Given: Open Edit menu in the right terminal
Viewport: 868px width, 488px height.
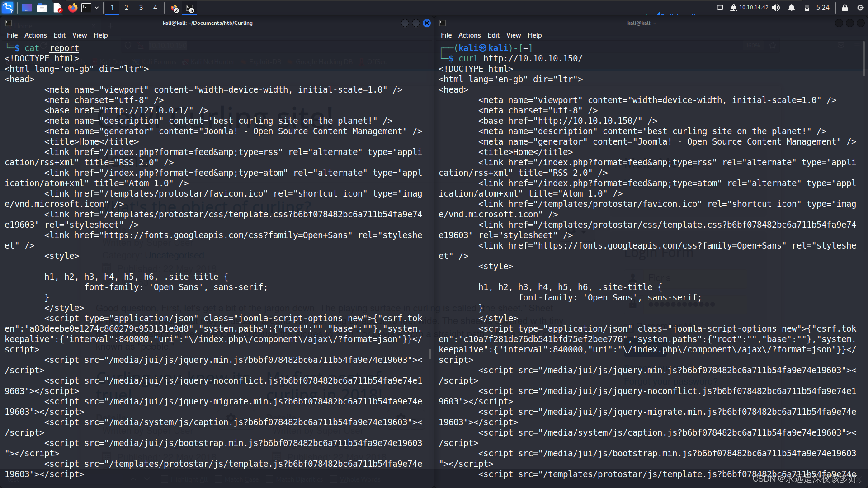Looking at the screenshot, I should coord(493,35).
